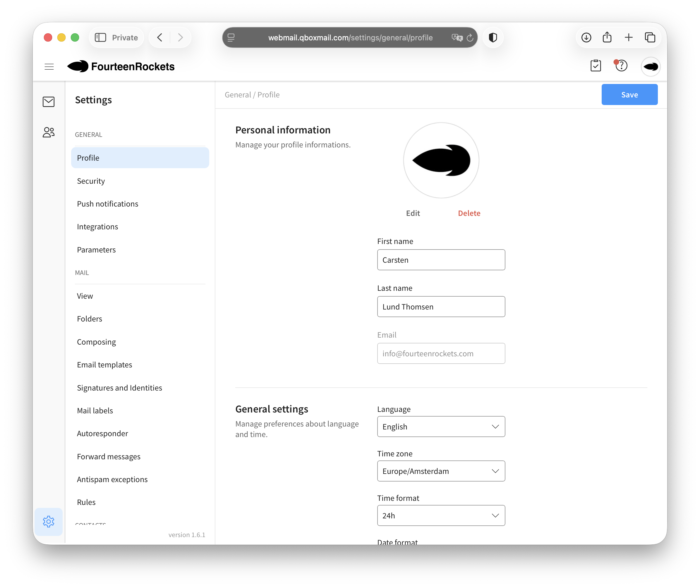This screenshot has height=588, width=700.
Task: Open the hamburger menu icon
Action: [x=49, y=67]
